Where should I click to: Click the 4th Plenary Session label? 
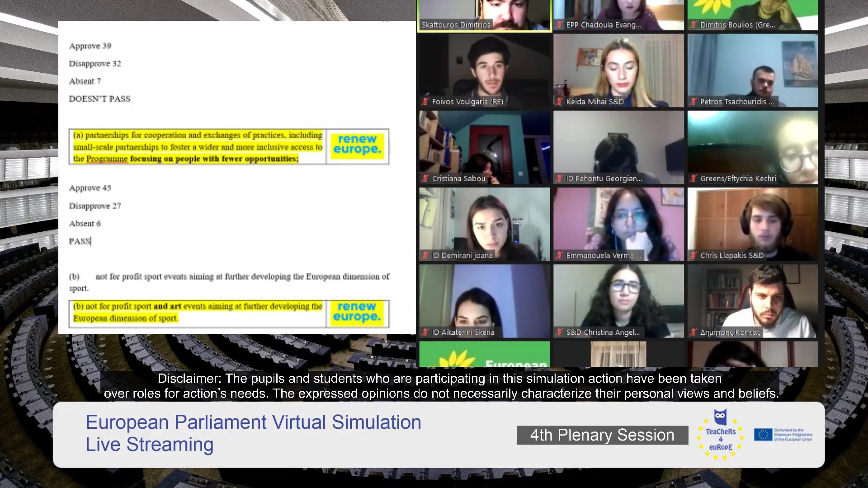602,435
